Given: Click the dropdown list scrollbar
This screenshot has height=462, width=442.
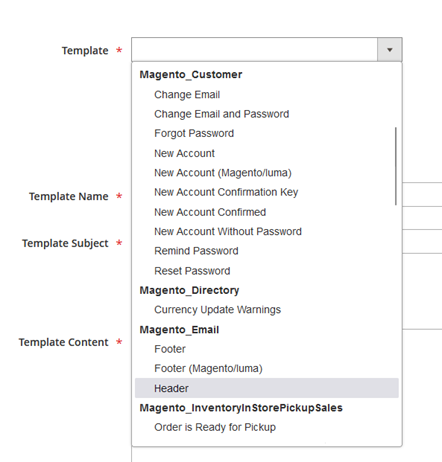Looking at the screenshot, I should tap(396, 166).
